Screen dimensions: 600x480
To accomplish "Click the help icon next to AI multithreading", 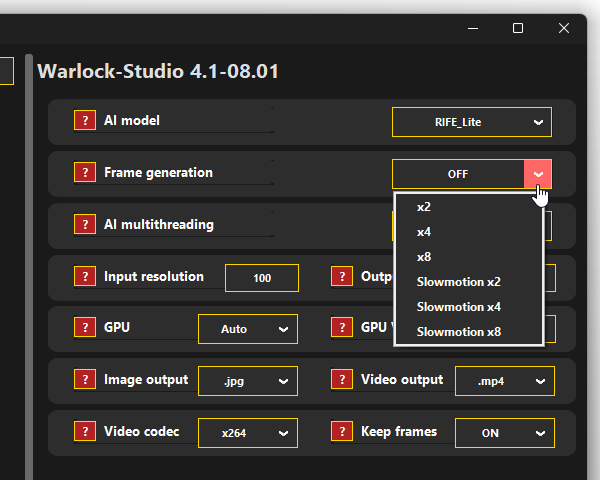I will point(85,225).
